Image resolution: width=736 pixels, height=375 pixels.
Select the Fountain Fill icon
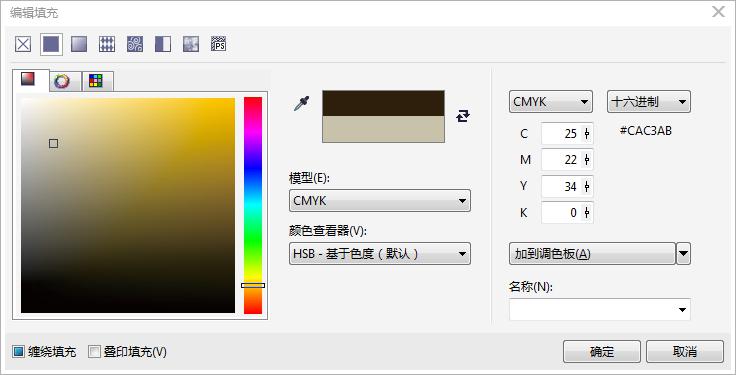(79, 45)
